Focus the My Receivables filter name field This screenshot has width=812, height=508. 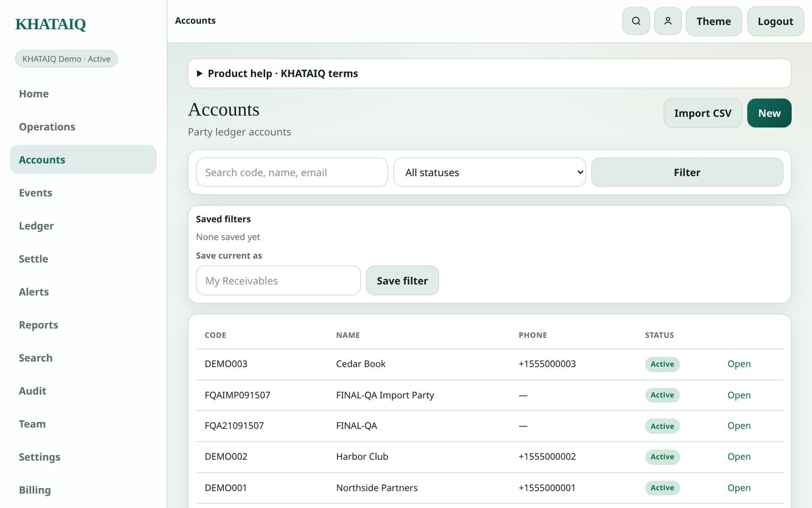tap(278, 280)
